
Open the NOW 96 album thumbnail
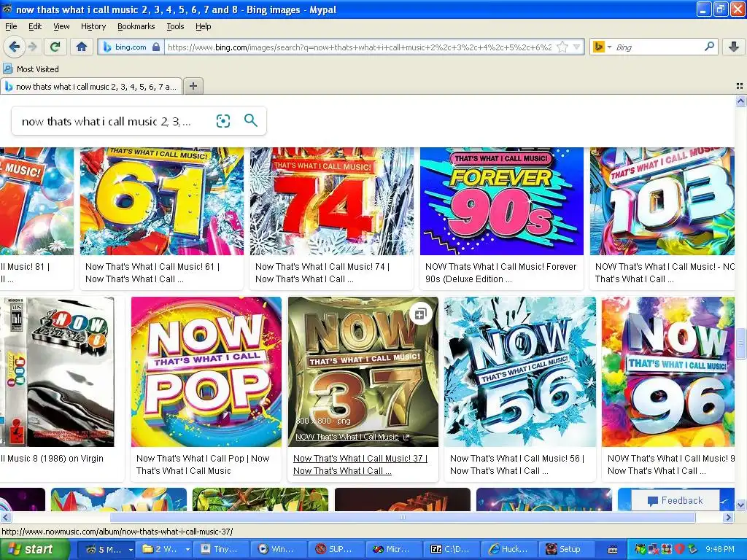coord(668,372)
